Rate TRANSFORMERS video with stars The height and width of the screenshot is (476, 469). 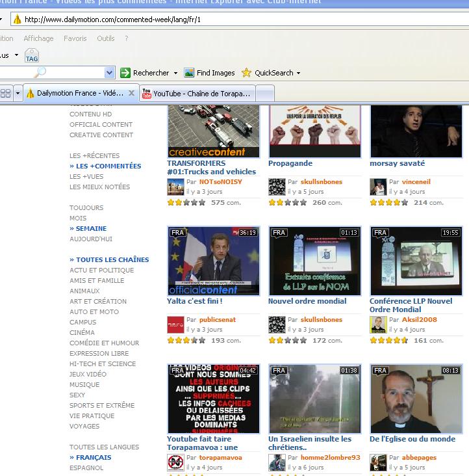click(186, 202)
